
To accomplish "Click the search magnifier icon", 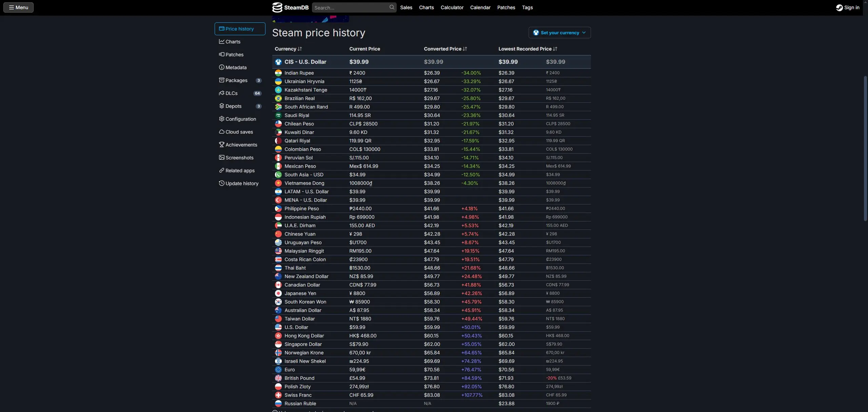I will pos(392,7).
